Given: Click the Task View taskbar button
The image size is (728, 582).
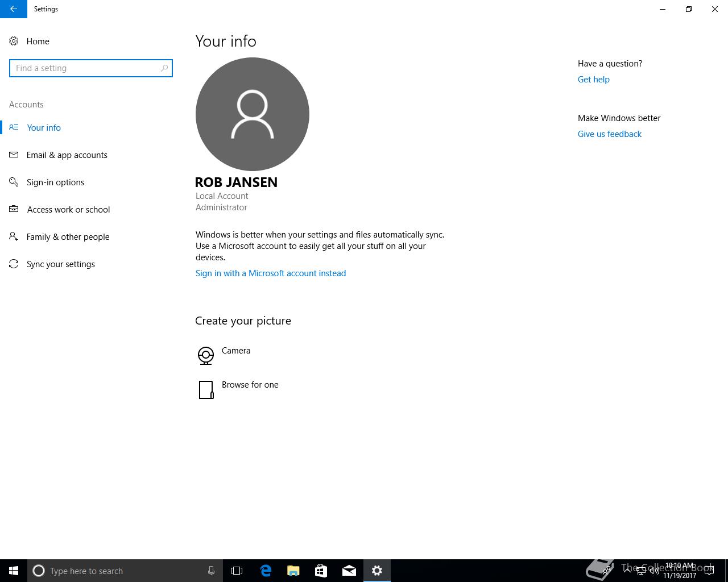Looking at the screenshot, I should tap(237, 571).
